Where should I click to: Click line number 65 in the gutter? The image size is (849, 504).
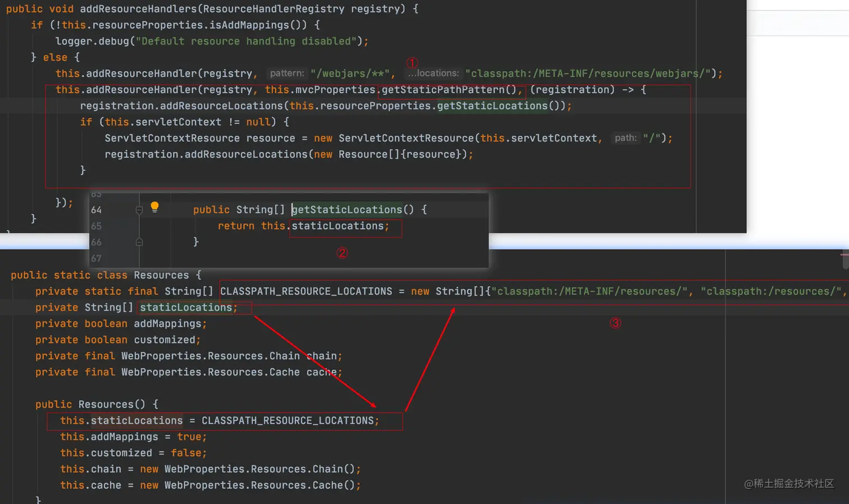97,226
